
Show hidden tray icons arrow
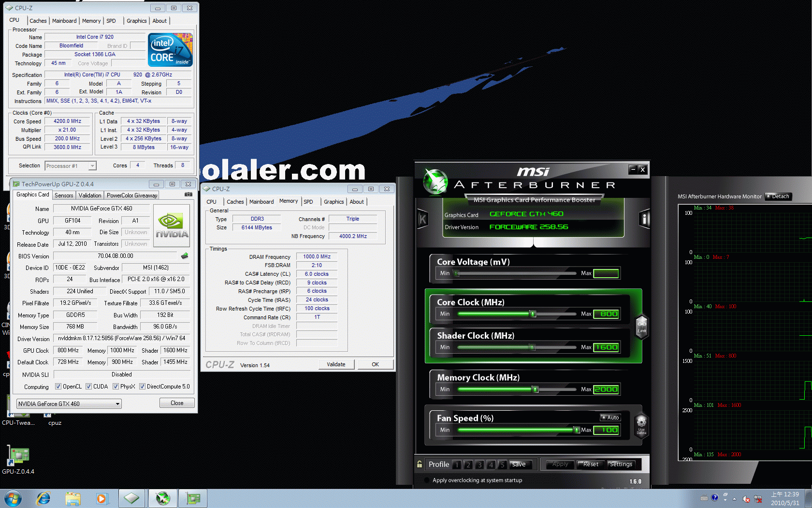pyautogui.click(x=734, y=499)
